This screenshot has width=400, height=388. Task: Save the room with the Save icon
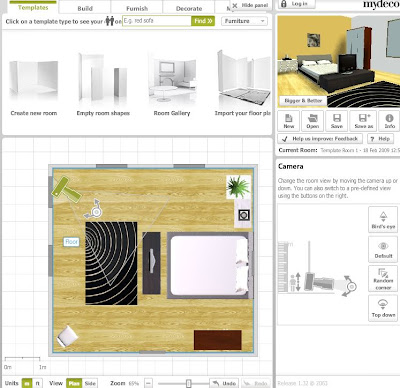[337, 121]
